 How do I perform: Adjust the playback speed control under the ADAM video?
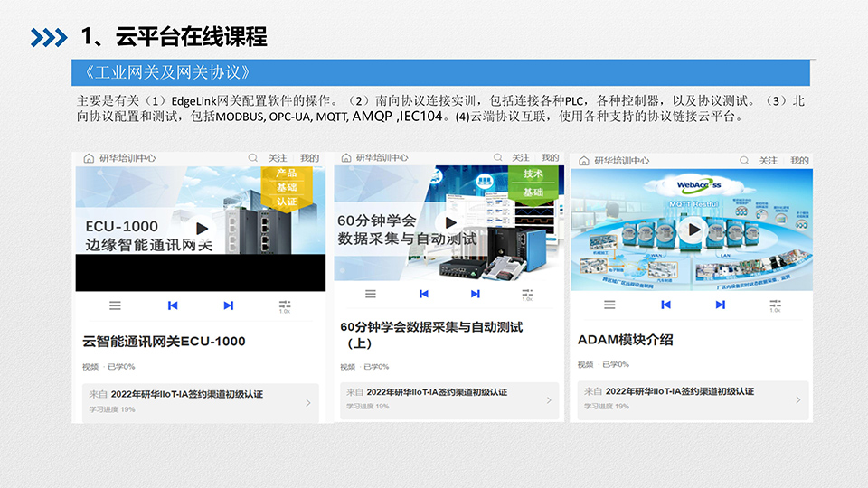(x=775, y=305)
